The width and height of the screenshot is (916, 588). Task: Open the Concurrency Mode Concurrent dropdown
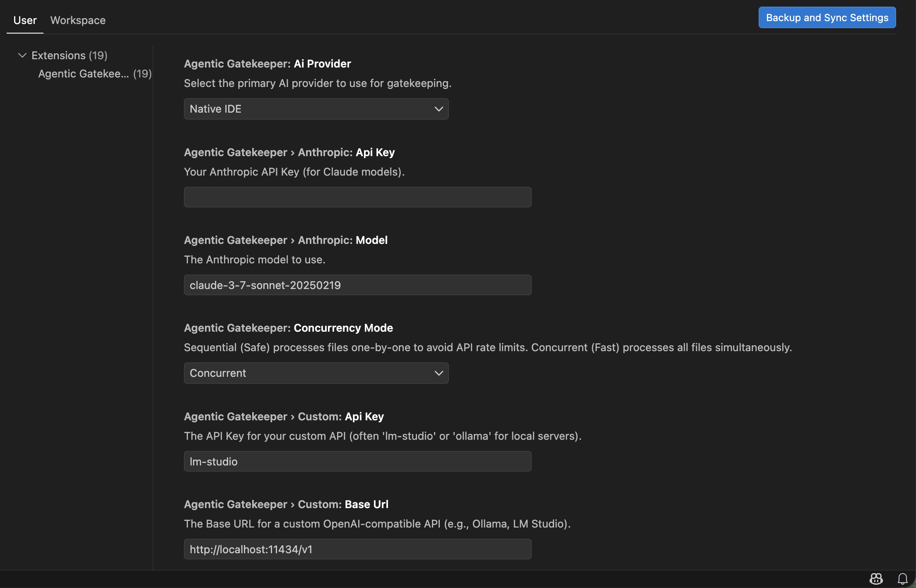tap(316, 373)
